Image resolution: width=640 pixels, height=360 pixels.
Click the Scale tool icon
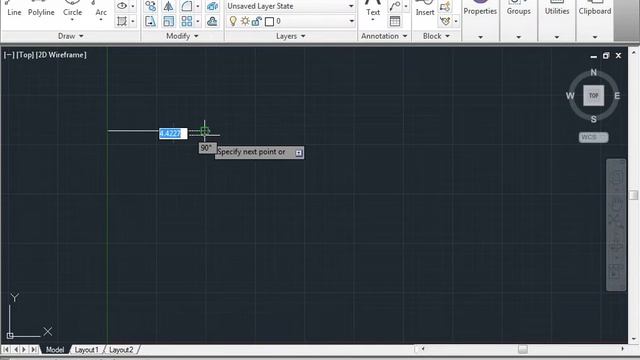[x=168, y=21]
